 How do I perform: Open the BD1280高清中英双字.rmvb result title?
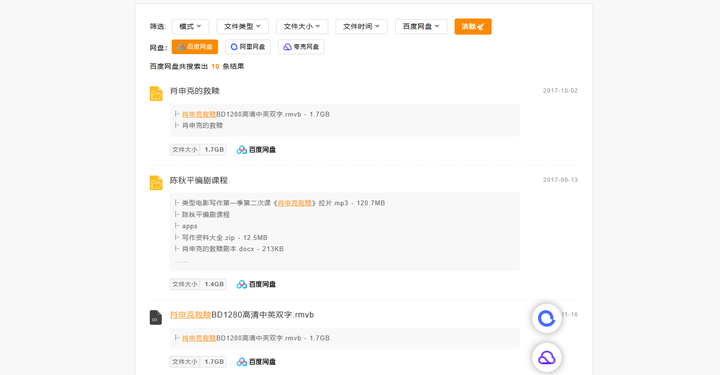click(242, 315)
